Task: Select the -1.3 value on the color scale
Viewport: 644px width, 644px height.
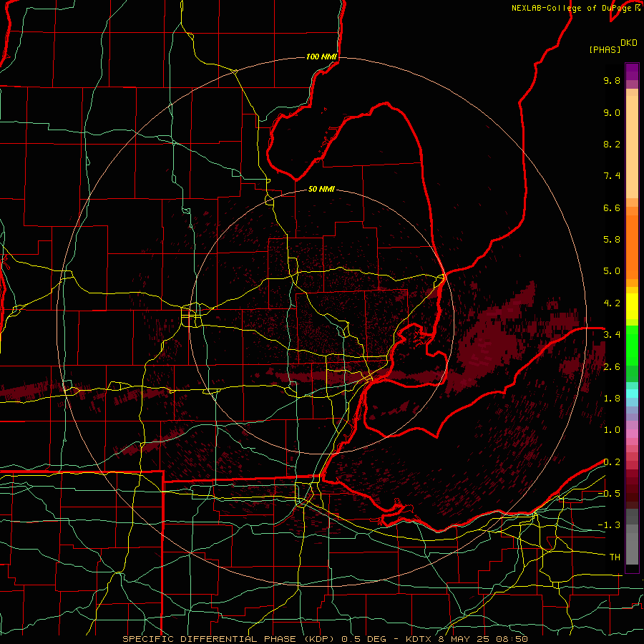Action: [609, 525]
